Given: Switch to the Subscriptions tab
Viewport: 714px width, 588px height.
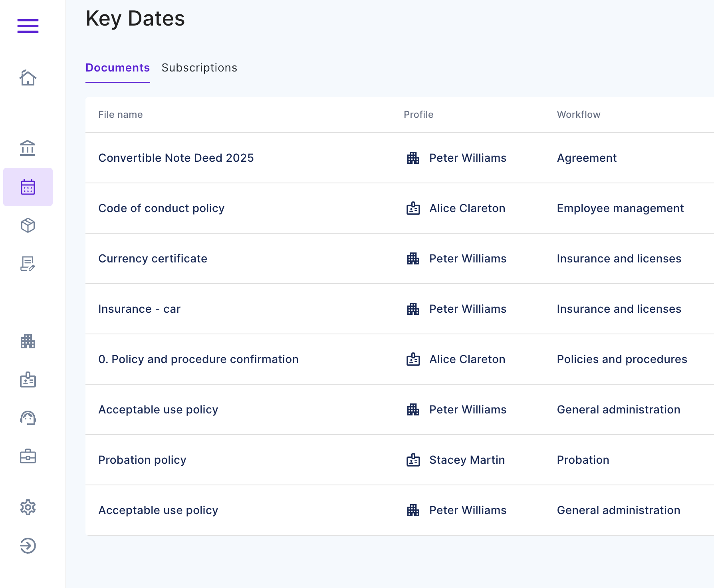Looking at the screenshot, I should coord(199,68).
